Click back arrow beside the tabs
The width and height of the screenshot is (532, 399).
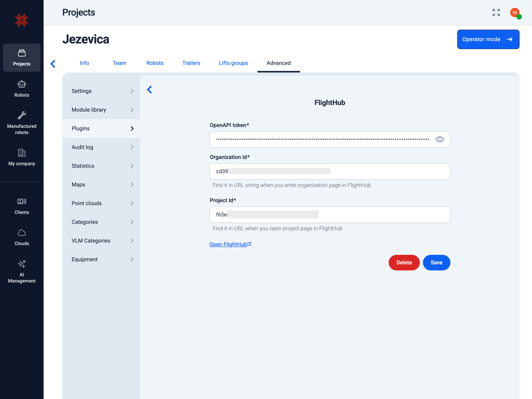(x=53, y=64)
